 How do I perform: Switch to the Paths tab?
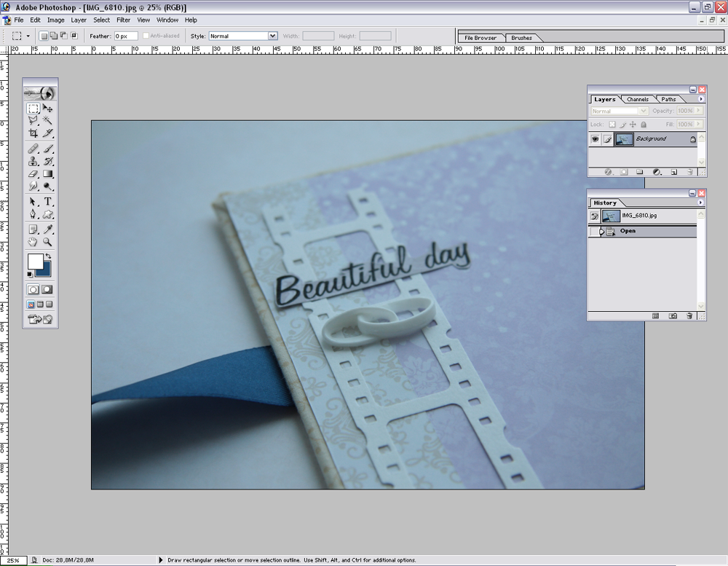pyautogui.click(x=668, y=99)
